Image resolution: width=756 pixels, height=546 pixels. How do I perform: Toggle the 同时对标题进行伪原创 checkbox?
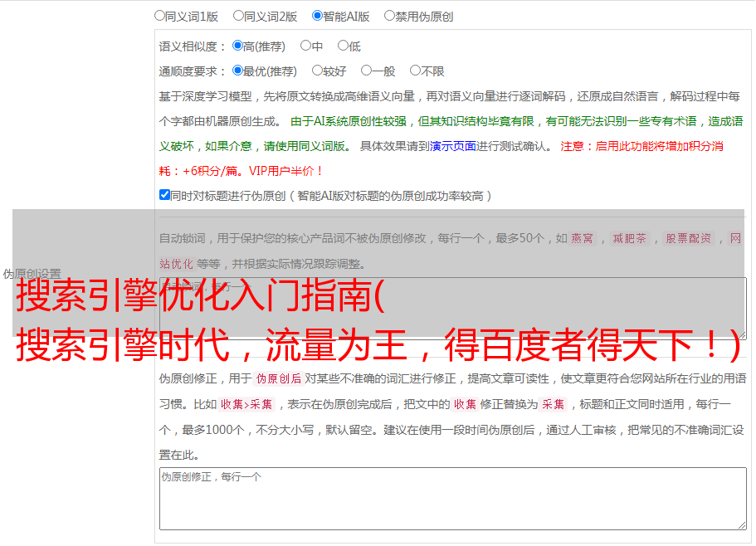click(164, 196)
